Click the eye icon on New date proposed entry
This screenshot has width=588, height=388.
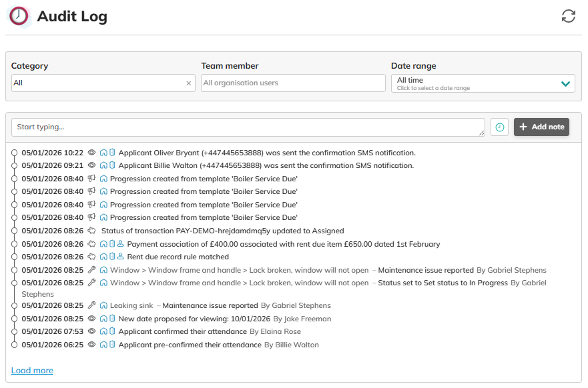point(92,319)
